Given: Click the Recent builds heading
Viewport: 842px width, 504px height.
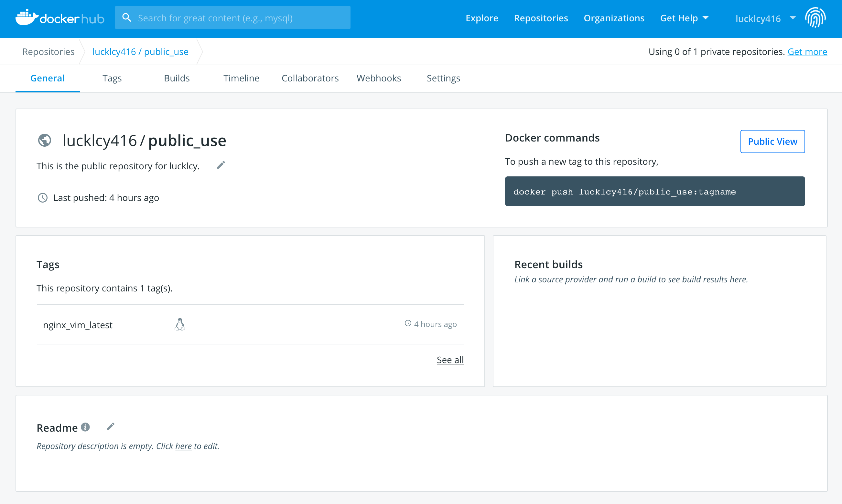Looking at the screenshot, I should [548, 264].
